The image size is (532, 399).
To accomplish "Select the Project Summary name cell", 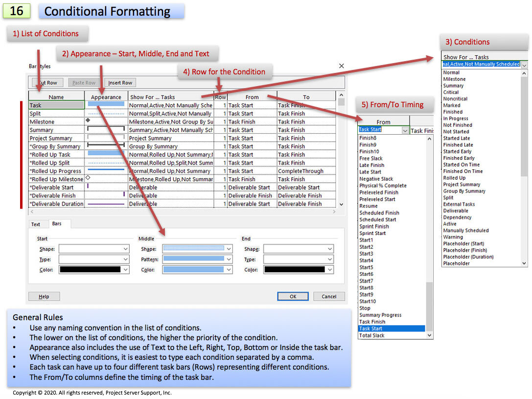I will coord(56,138).
